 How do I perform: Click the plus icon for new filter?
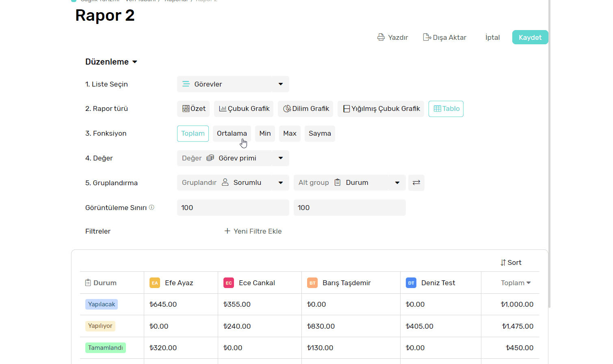coord(227,231)
